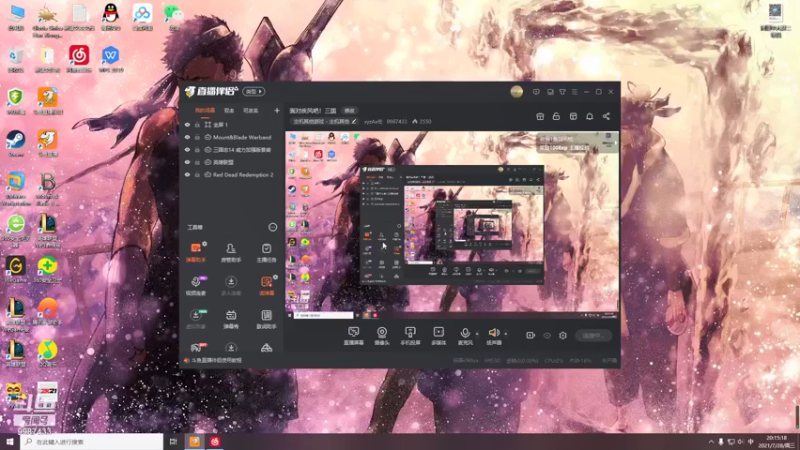Open user avatar in title bar
The width and height of the screenshot is (800, 450).
(x=517, y=91)
